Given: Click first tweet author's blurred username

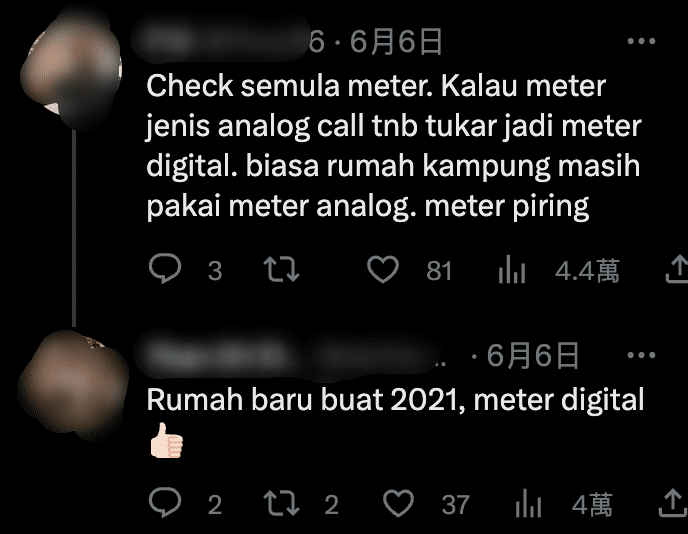Looking at the screenshot, I should [219, 39].
